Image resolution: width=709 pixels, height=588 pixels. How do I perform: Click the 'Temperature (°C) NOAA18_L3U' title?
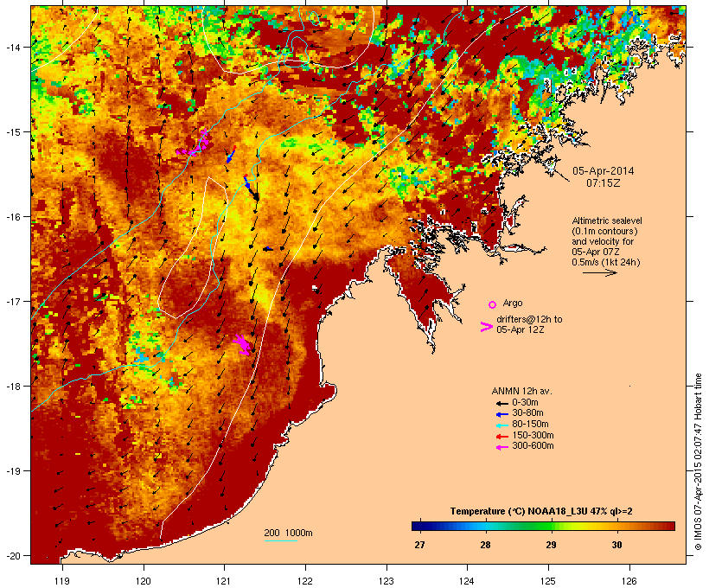(519, 511)
